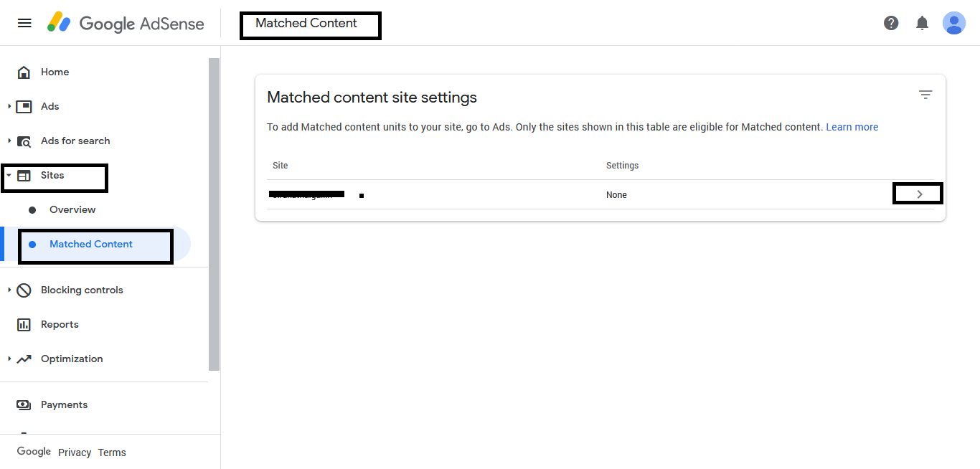The height and width of the screenshot is (469, 980).
Task: Expand the Blocking controls section
Action: [9, 290]
